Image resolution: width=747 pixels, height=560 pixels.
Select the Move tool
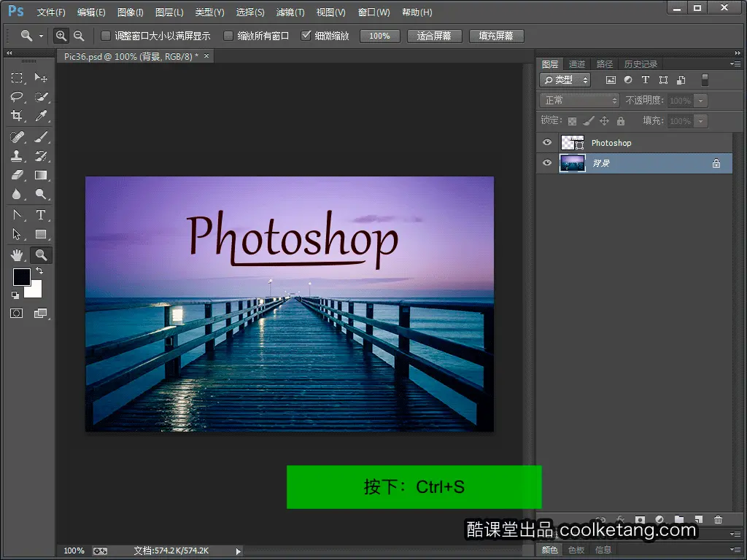point(41,77)
